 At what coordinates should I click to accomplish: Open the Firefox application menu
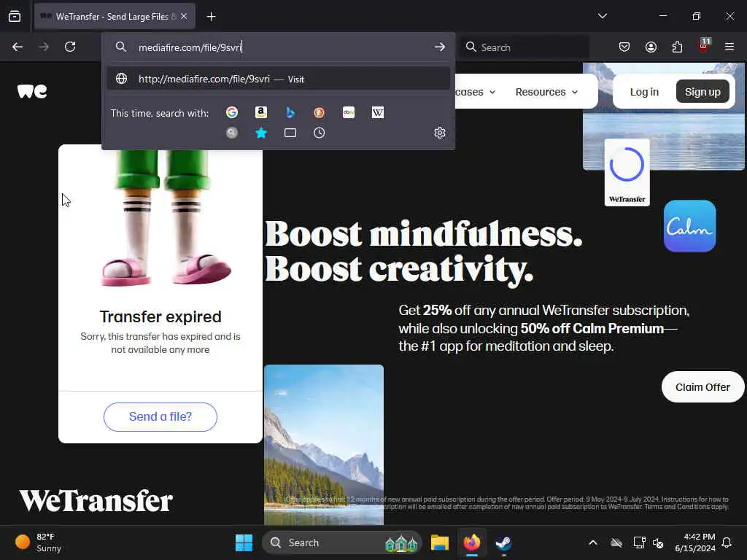pyautogui.click(x=729, y=47)
